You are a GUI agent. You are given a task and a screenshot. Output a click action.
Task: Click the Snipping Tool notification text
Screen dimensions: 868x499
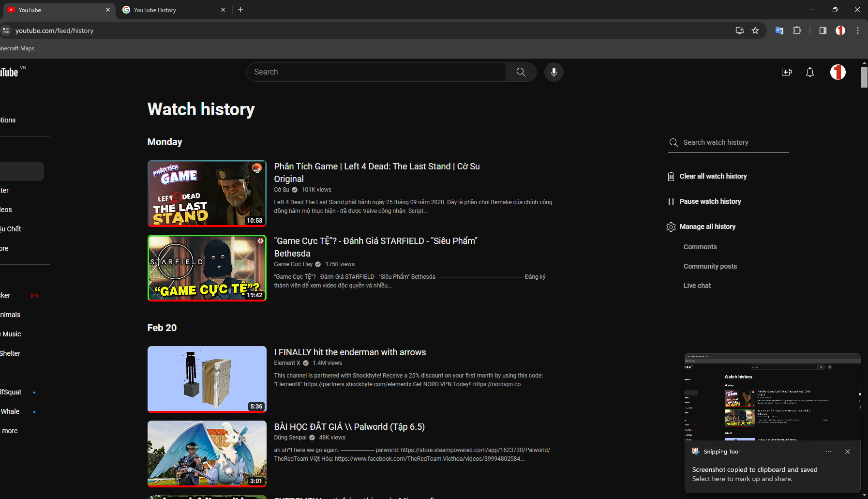[755, 474]
